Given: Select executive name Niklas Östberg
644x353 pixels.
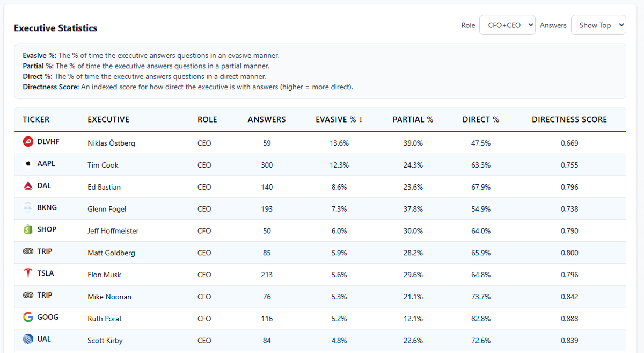Looking at the screenshot, I should (111, 143).
